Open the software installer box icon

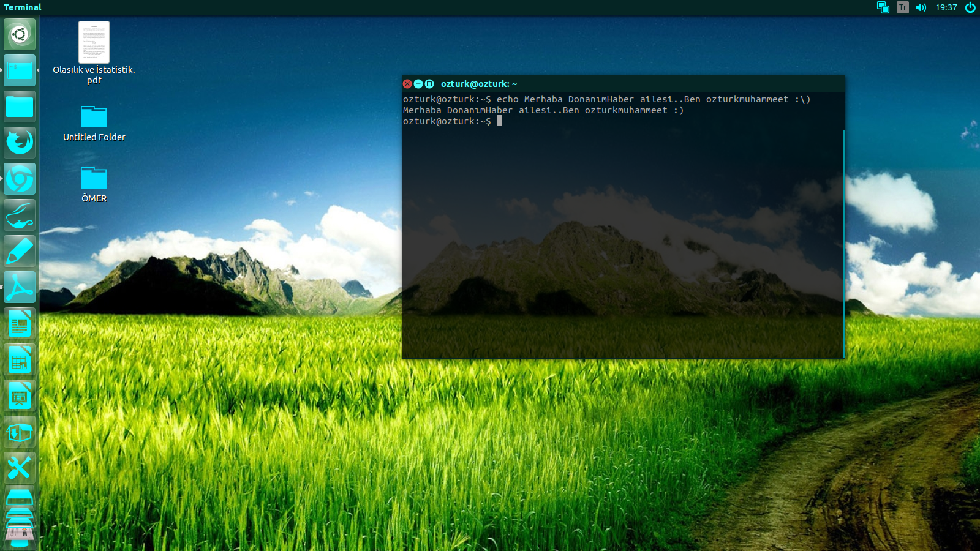click(20, 432)
